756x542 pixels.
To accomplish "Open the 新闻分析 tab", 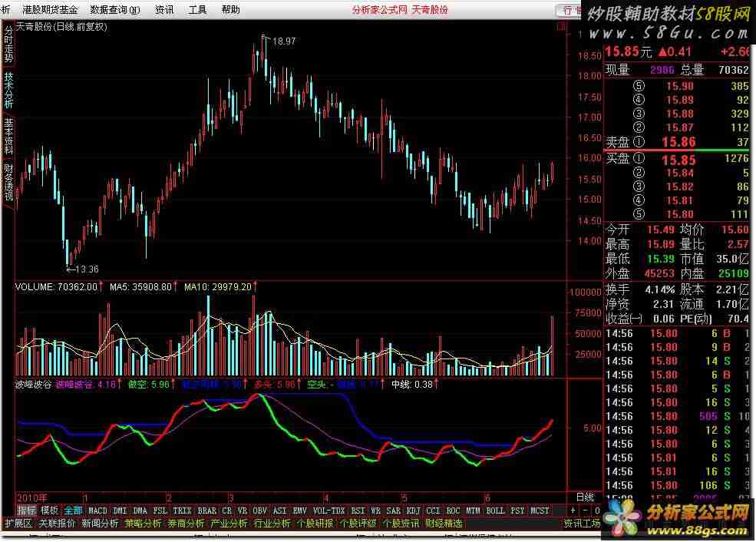I will pyautogui.click(x=101, y=524).
